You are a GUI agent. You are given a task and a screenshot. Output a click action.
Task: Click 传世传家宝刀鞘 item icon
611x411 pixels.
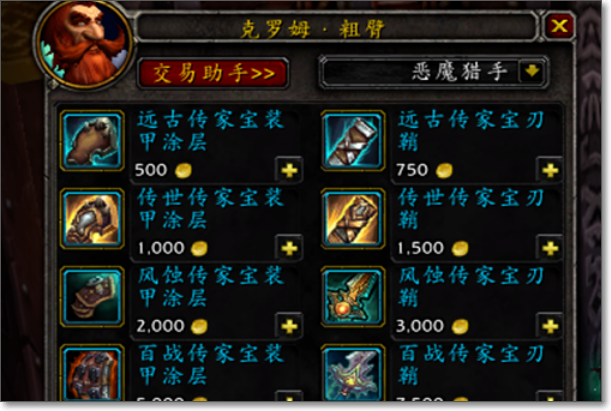(353, 219)
